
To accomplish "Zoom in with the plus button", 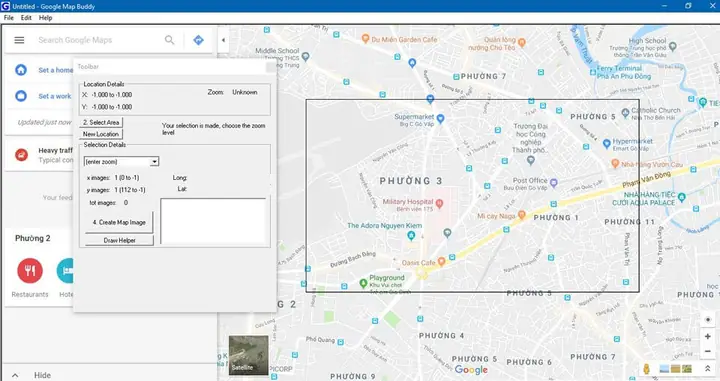I will (708, 336).
